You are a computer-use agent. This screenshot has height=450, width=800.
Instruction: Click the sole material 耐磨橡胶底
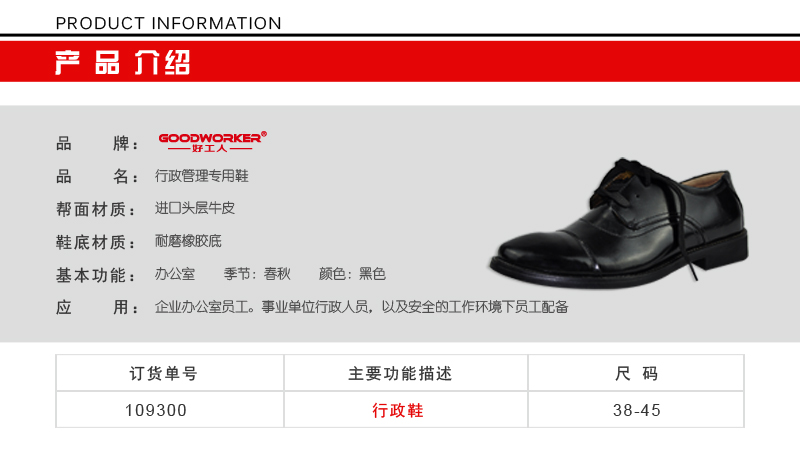pyautogui.click(x=188, y=241)
